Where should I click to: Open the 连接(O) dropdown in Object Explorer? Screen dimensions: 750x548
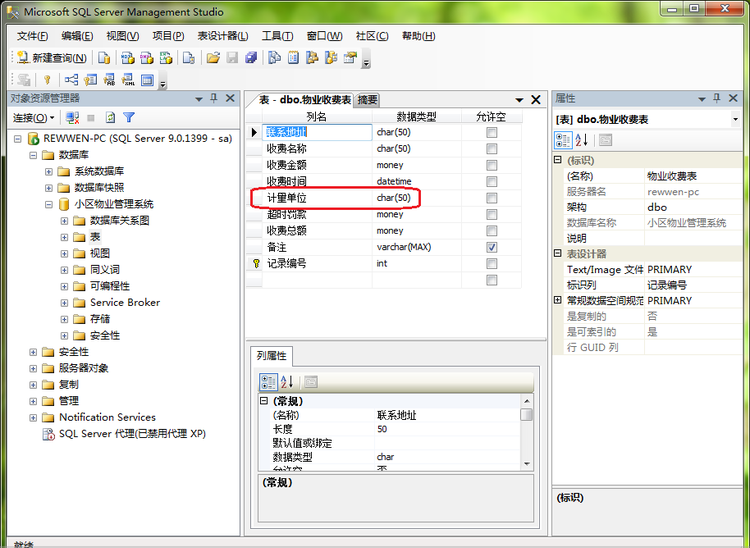click(33, 118)
